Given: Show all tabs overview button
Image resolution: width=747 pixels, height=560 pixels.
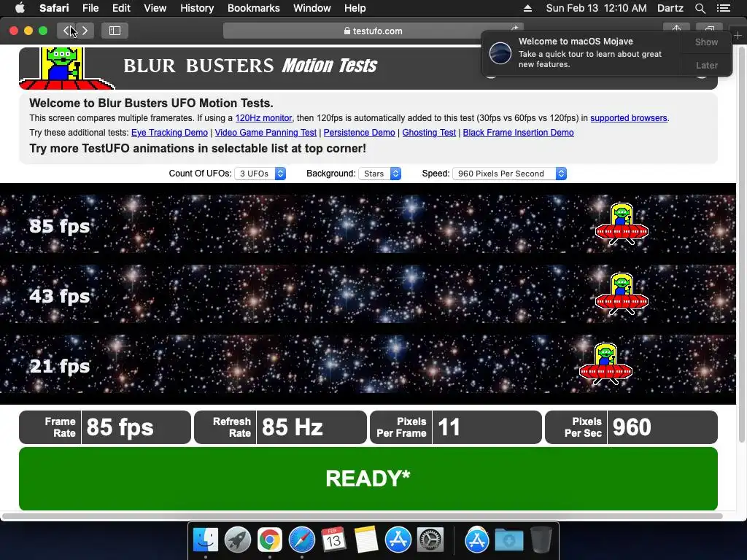Looking at the screenshot, I should click(x=710, y=29).
